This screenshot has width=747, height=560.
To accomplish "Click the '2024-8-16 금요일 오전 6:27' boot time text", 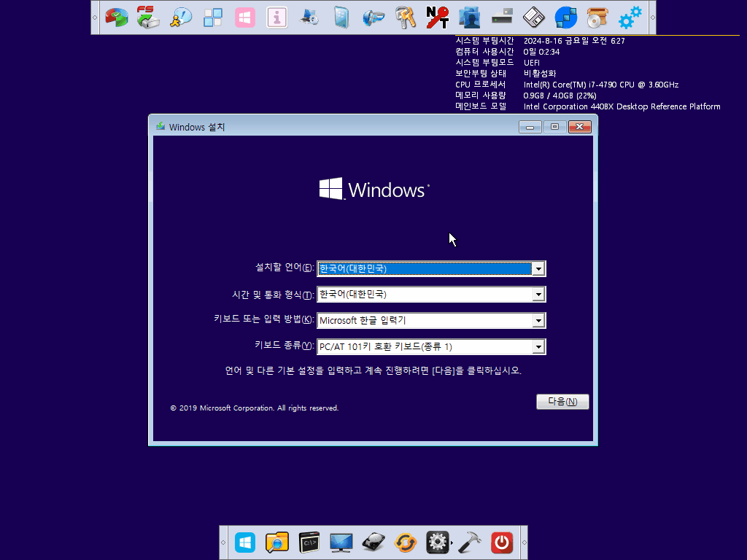I will click(x=574, y=41).
